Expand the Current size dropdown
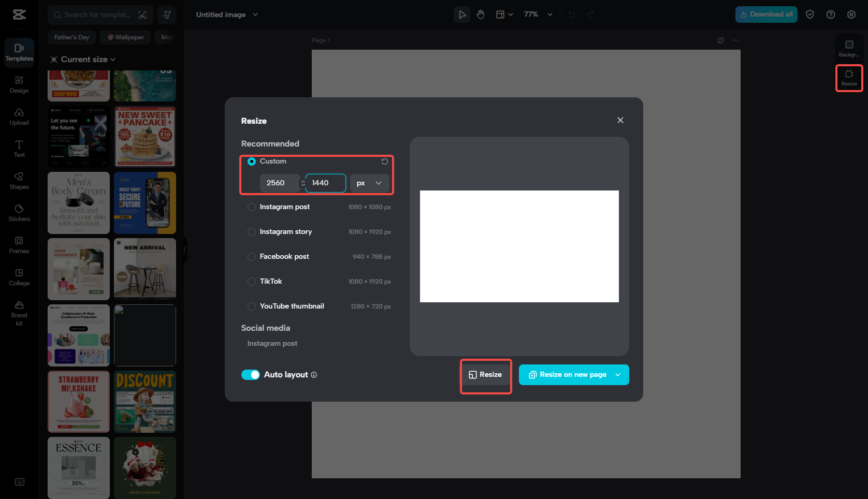 [x=82, y=59]
